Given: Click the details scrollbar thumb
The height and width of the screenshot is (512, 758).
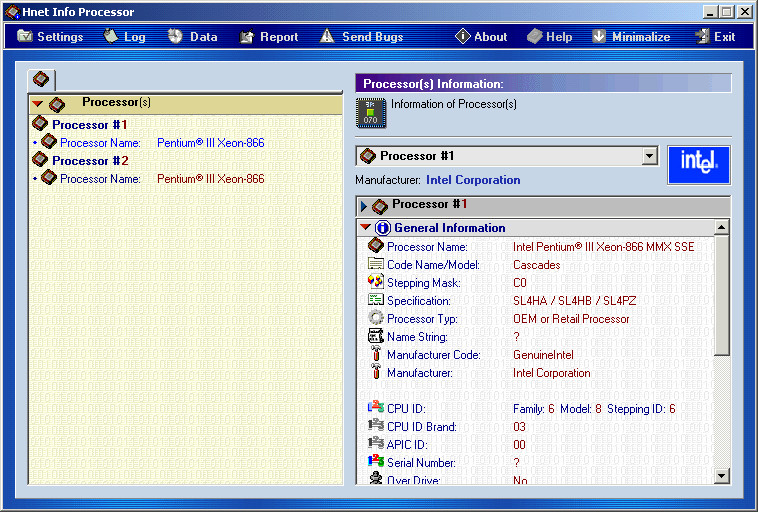Looking at the screenshot, I should [721, 295].
